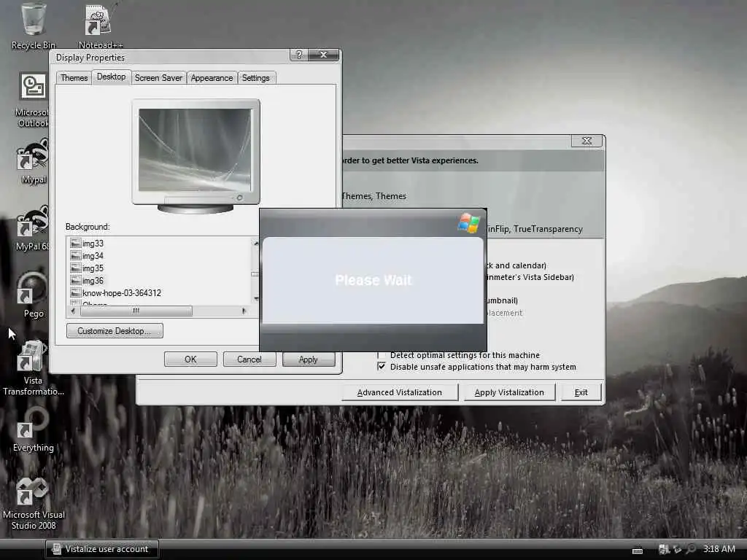This screenshot has height=560, width=747.
Task: Close the Vistalization window with its X button
Action: coord(587,141)
